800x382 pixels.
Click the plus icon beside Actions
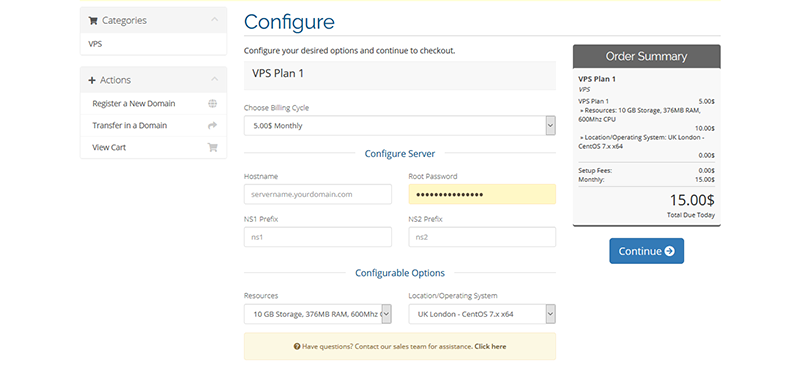(92, 80)
